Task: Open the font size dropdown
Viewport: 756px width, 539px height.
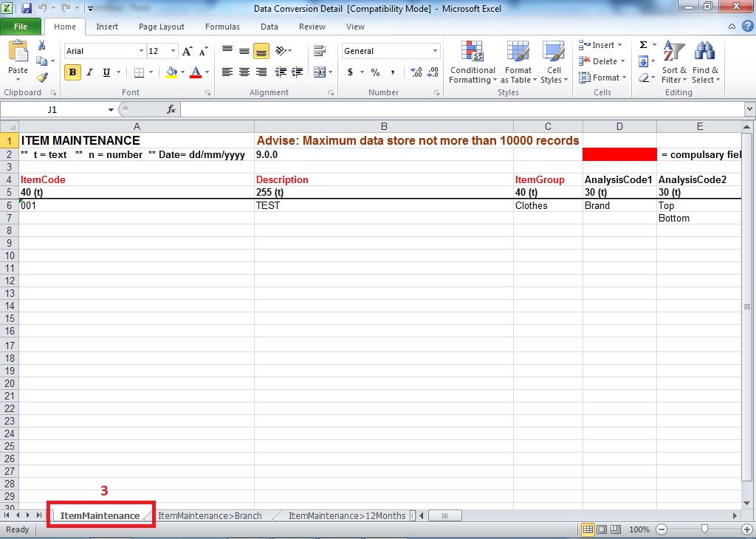Action: point(173,51)
